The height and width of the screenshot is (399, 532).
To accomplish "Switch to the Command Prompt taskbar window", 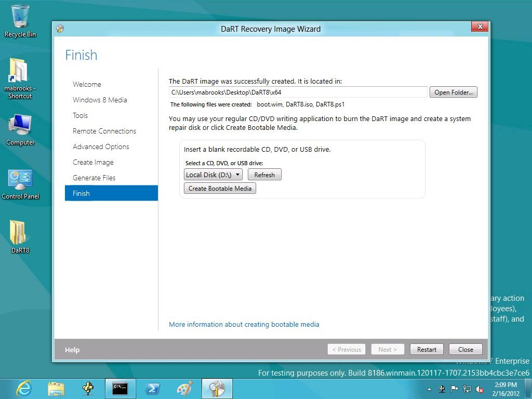I will 120,389.
